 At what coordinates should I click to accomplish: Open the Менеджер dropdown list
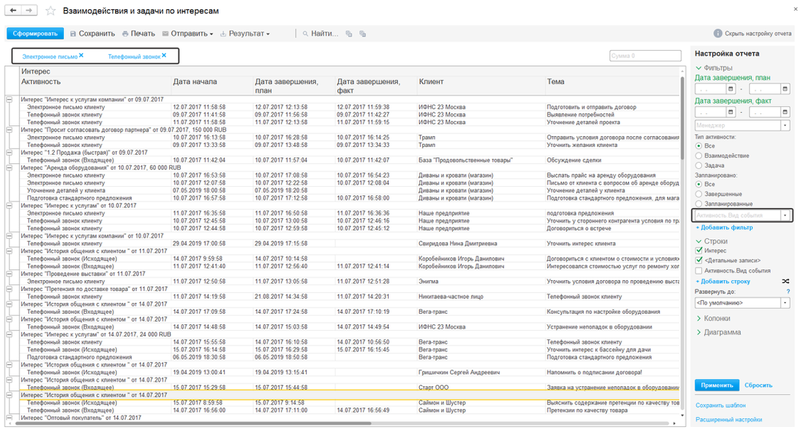(786, 125)
